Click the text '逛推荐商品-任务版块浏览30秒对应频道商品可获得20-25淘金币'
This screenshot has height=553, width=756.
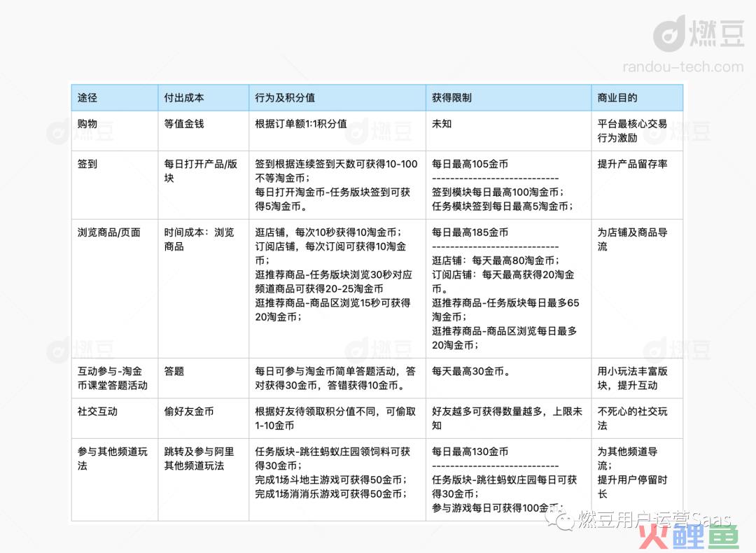334,281
